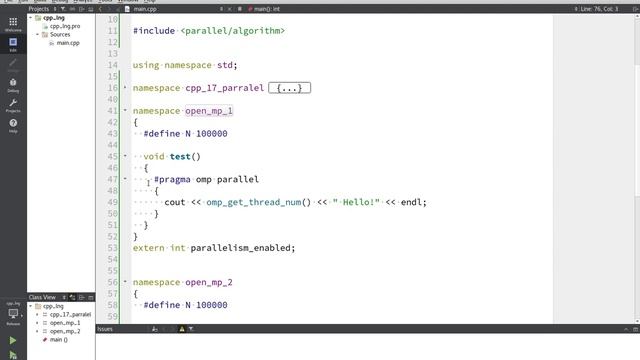
Task: Filter the Projects tree
Action: point(63,9)
